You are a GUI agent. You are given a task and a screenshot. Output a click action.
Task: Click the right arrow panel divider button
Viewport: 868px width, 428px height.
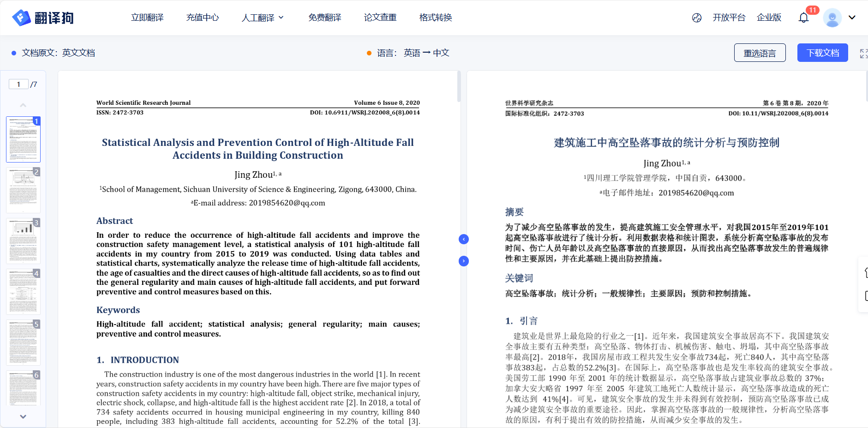coord(464,261)
